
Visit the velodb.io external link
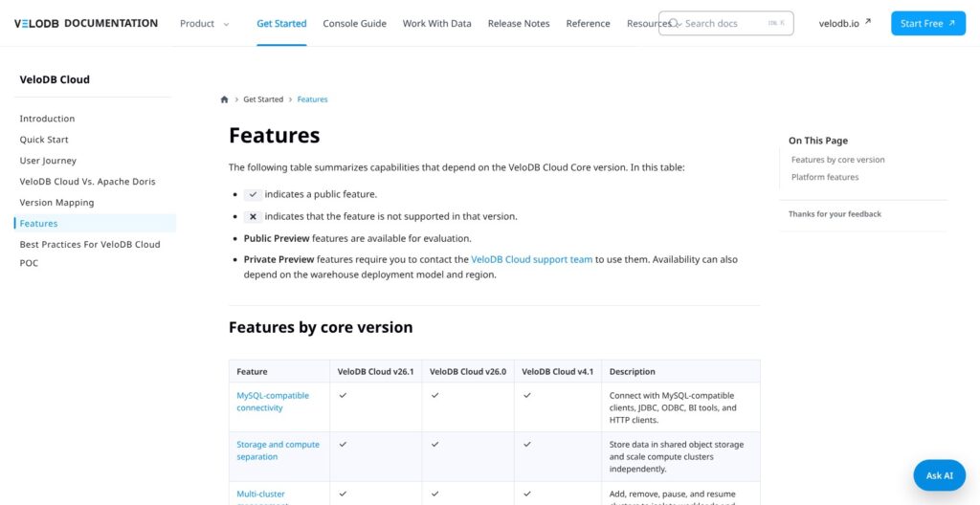[x=845, y=23]
